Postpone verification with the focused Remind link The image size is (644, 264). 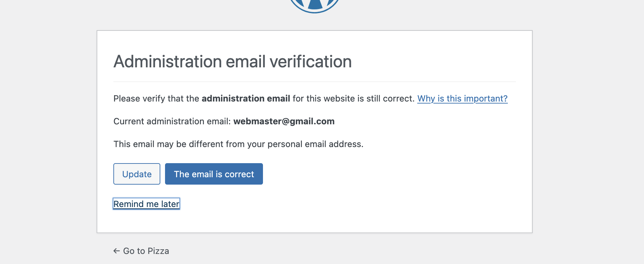(146, 204)
